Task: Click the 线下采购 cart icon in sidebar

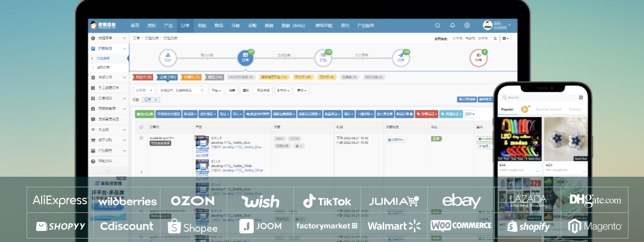Action: pos(93,140)
